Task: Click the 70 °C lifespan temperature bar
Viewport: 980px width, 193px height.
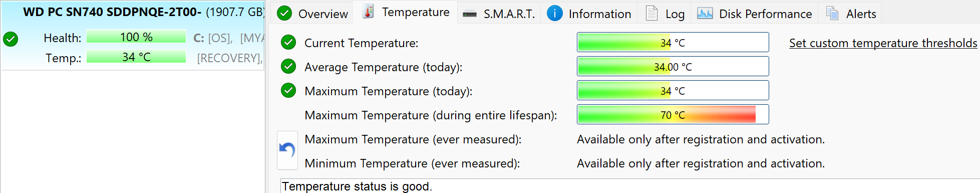Action: tap(673, 114)
